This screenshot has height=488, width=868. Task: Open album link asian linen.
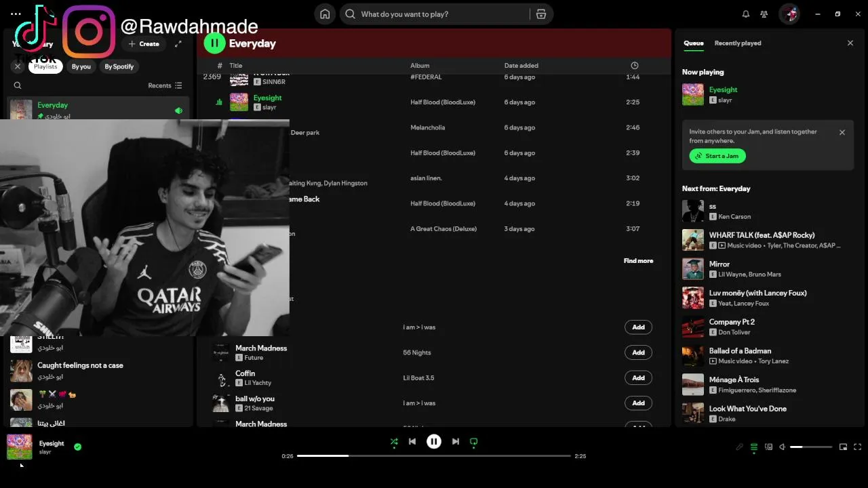tap(426, 178)
